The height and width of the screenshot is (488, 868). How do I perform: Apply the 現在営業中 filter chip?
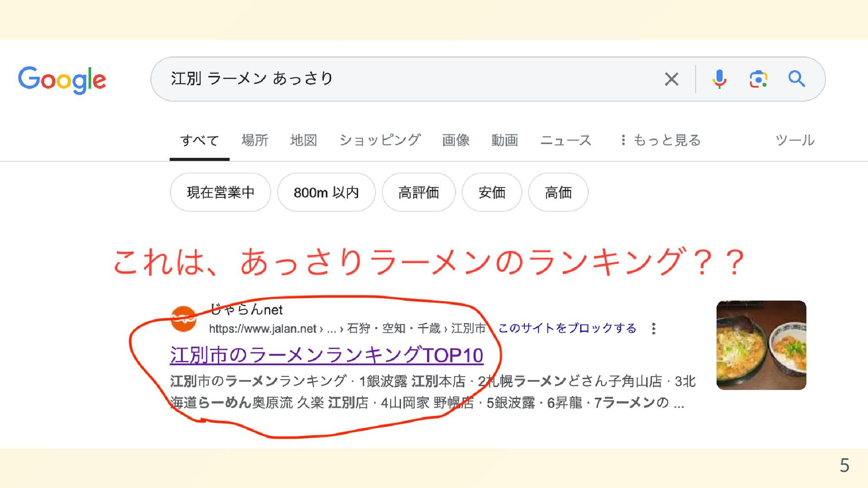[x=221, y=192]
